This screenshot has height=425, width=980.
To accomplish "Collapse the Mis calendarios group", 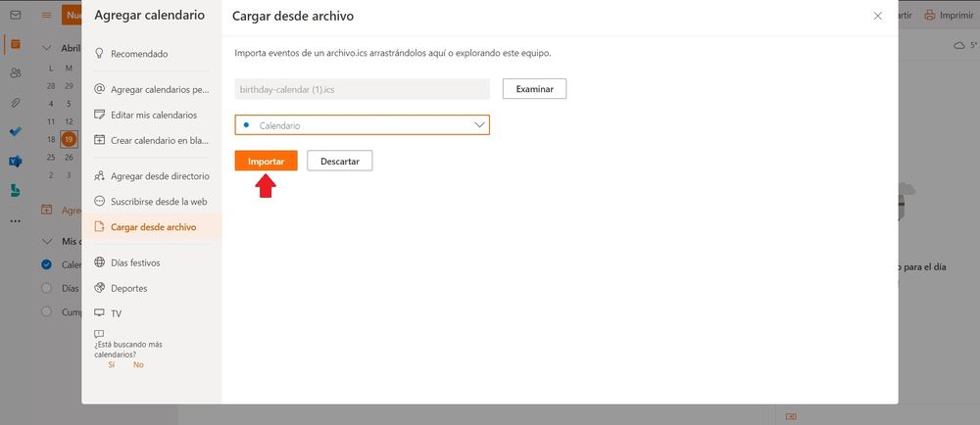I will click(x=47, y=241).
